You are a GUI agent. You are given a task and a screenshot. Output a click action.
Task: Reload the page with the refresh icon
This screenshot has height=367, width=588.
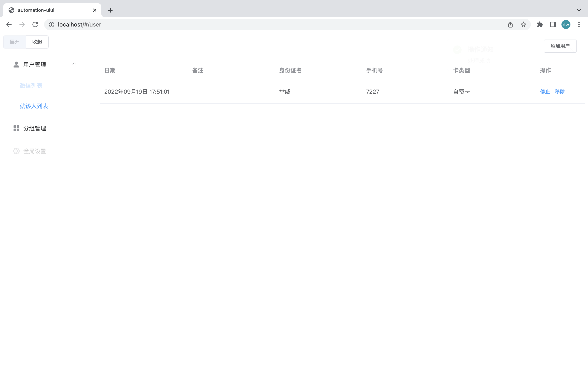click(x=35, y=24)
